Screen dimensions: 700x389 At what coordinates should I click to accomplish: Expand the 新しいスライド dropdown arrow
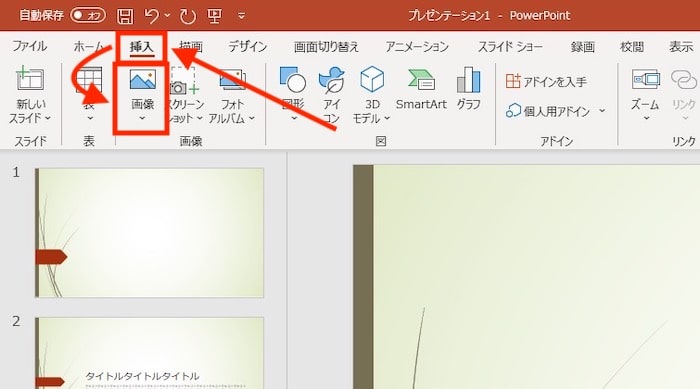(x=48, y=118)
